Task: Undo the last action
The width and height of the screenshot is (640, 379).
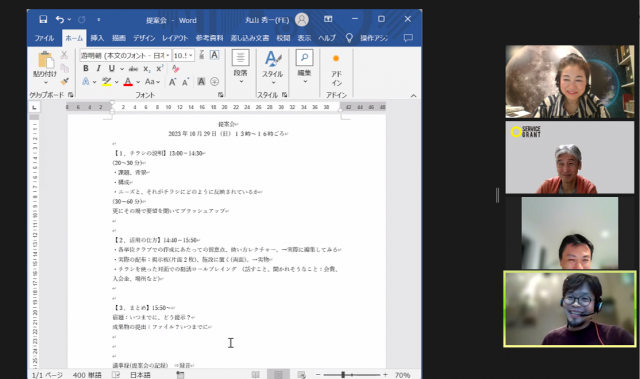Action: coord(60,19)
